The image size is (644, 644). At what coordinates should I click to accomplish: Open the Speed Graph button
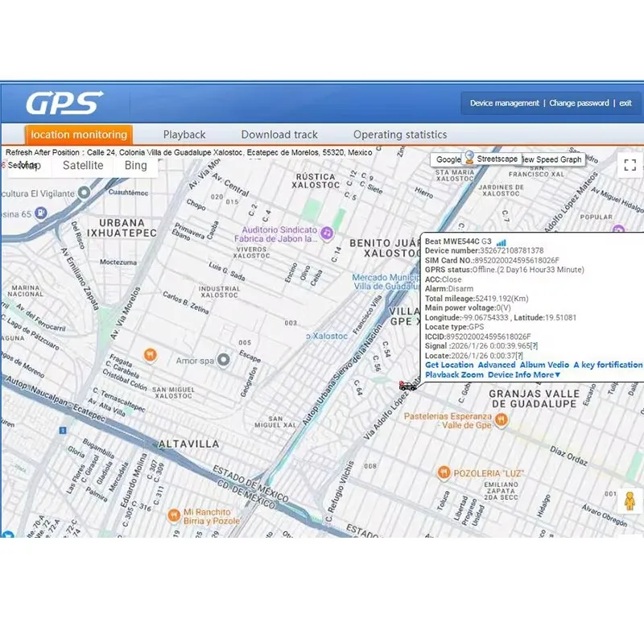point(553,159)
